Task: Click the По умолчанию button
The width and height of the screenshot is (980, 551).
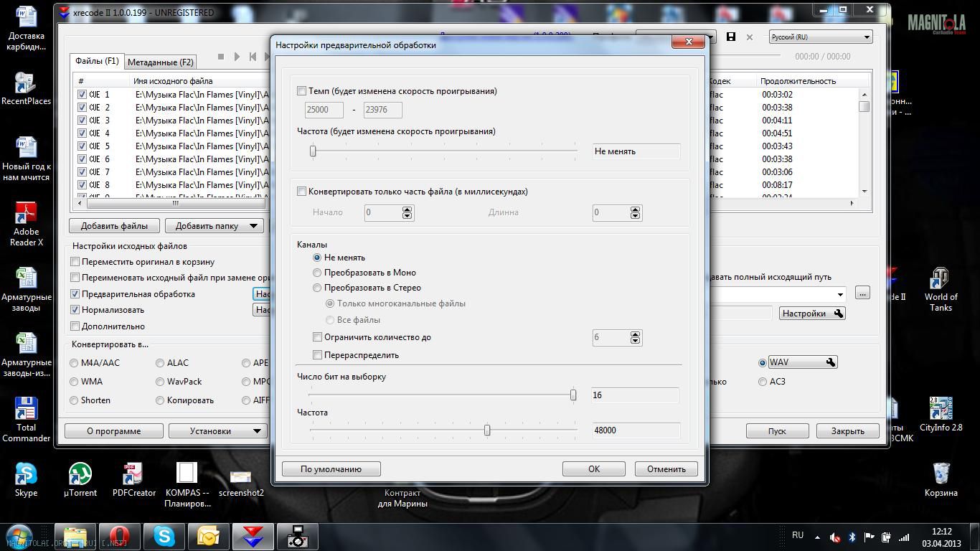Action: [331, 469]
